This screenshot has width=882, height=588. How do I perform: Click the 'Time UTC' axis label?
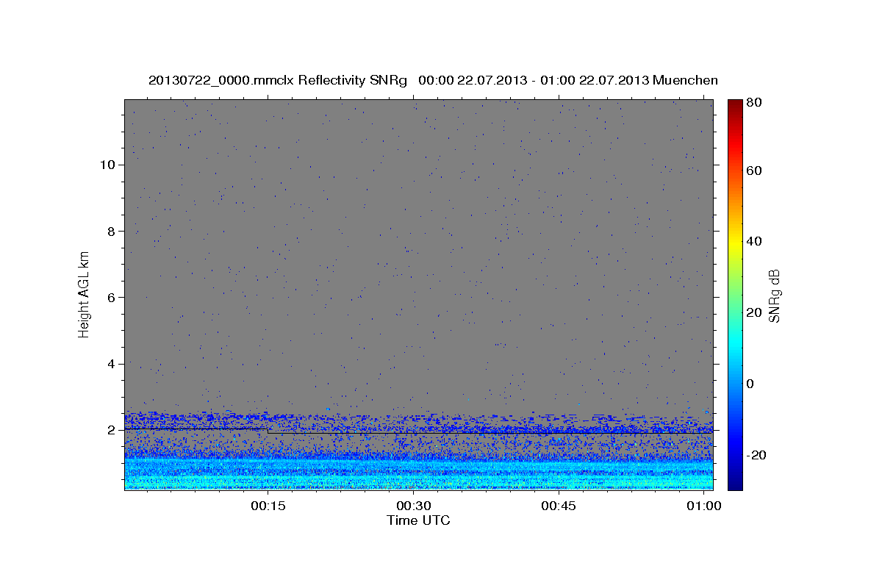[x=418, y=520]
